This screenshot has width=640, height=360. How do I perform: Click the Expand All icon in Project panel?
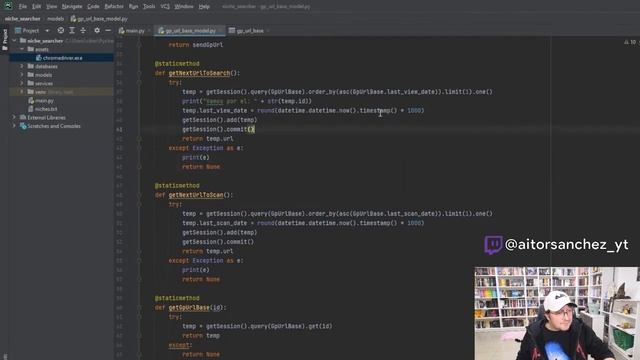72,31
